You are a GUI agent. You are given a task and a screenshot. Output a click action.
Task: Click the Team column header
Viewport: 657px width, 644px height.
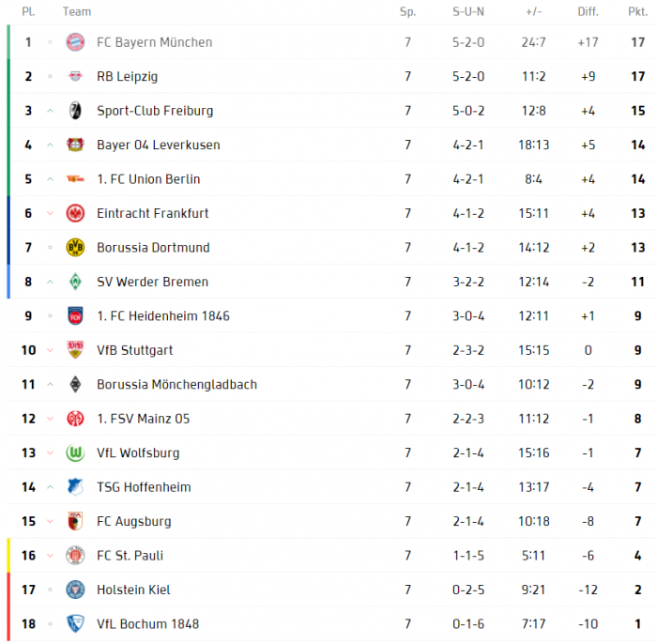point(77,11)
